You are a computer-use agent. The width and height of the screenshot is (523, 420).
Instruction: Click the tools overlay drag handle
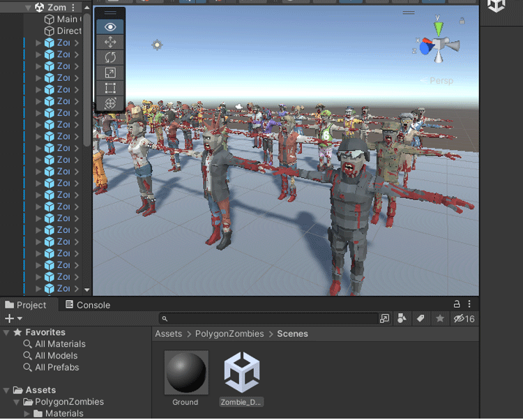[x=110, y=13]
